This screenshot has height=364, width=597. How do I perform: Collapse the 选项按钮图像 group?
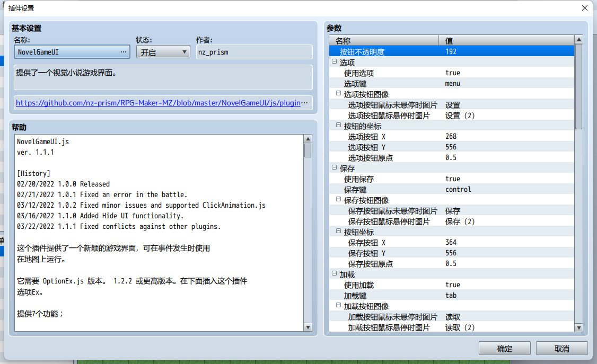338,93
